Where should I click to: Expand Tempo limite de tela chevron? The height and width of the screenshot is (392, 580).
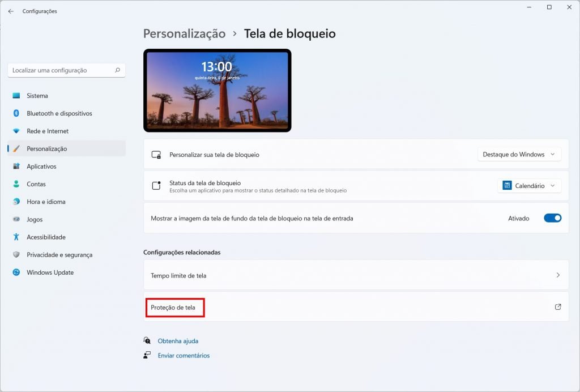pyautogui.click(x=558, y=275)
